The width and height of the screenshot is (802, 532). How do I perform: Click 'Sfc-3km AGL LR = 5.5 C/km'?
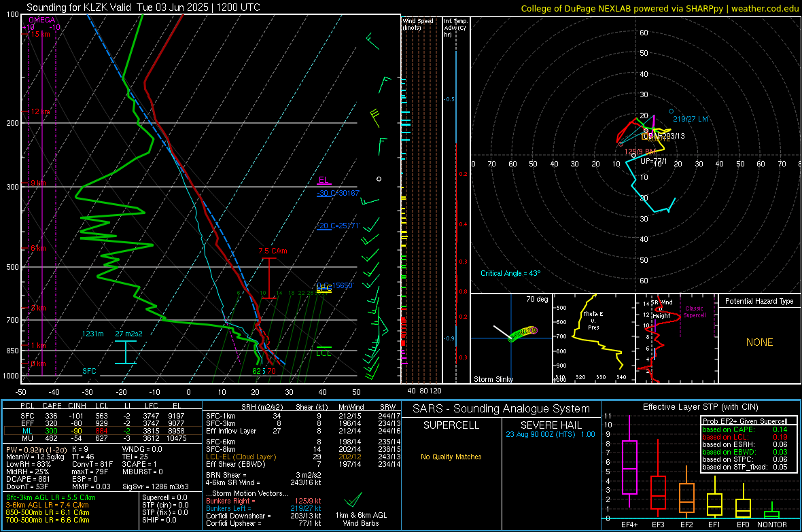click(x=51, y=497)
